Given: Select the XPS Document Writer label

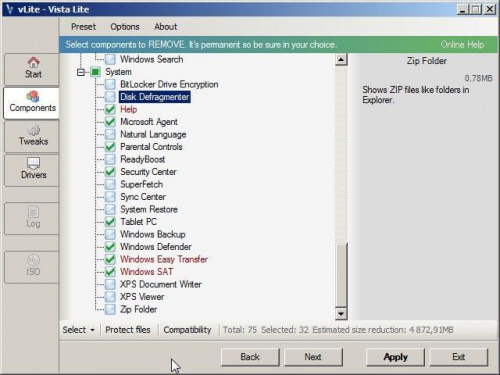Looking at the screenshot, I should (161, 284).
